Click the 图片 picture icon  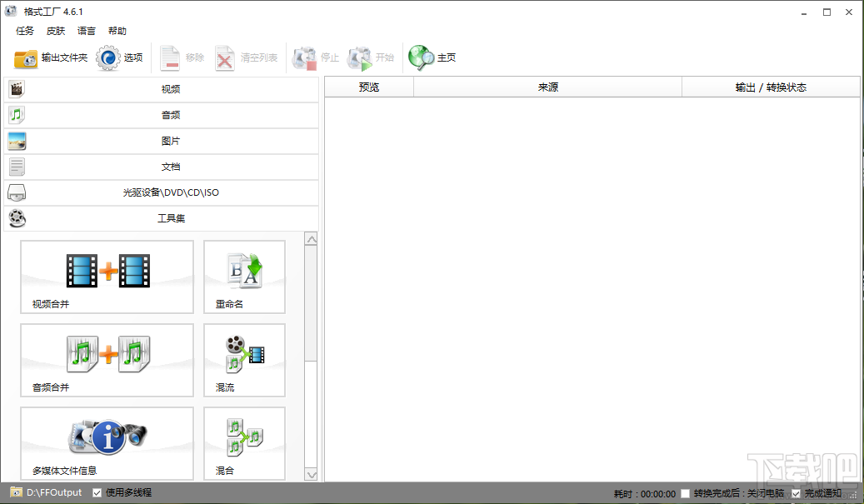coord(17,141)
